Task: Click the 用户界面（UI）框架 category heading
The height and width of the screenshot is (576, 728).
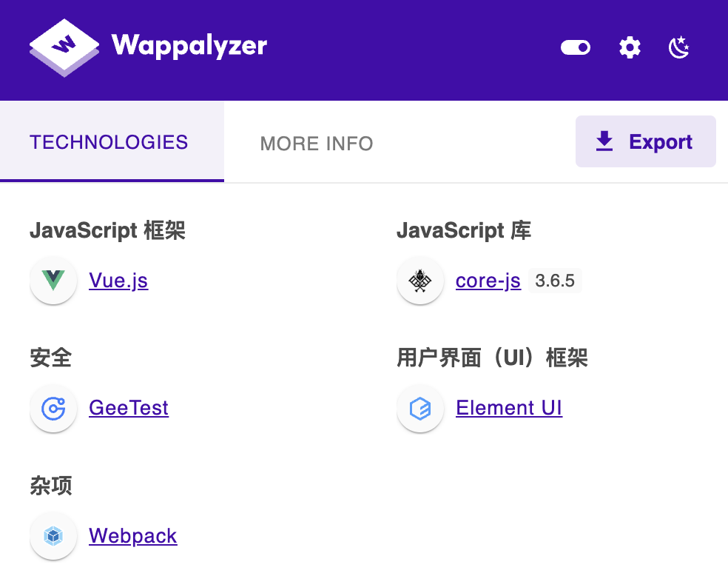Action: pos(492,358)
